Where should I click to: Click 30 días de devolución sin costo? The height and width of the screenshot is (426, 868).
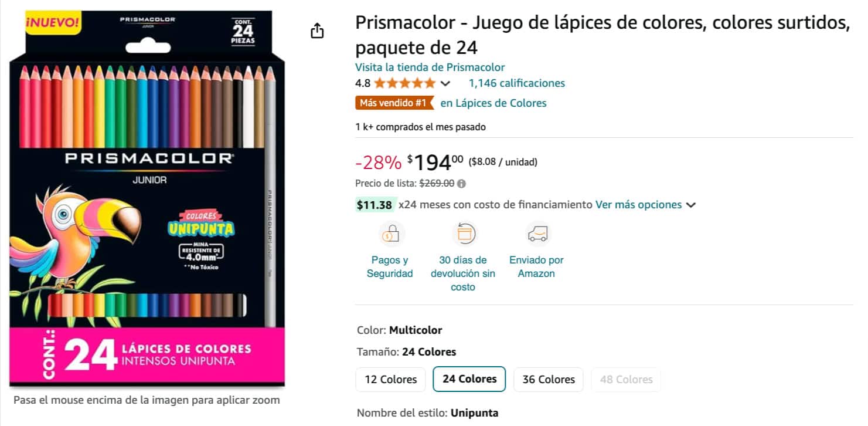click(x=463, y=273)
